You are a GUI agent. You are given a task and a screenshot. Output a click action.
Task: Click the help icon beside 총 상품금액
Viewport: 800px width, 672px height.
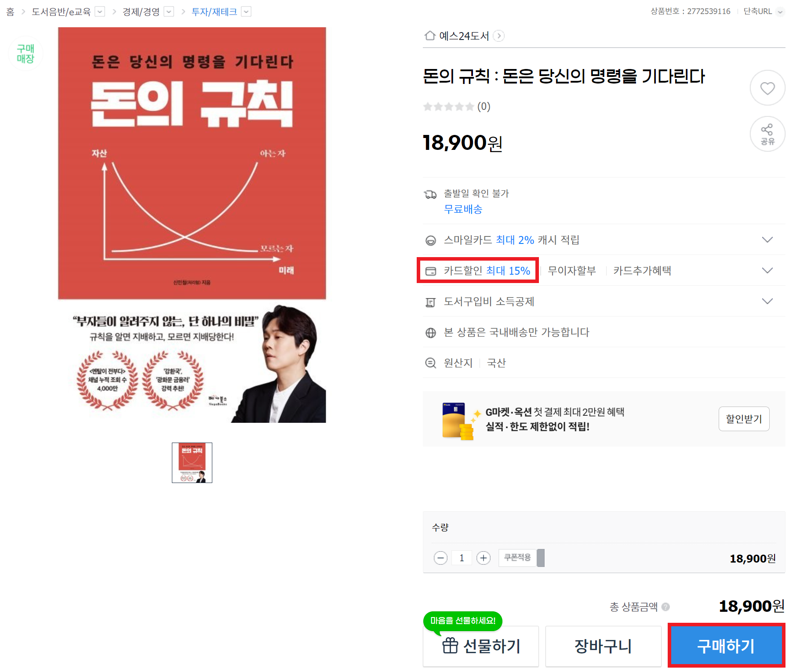[665, 607]
